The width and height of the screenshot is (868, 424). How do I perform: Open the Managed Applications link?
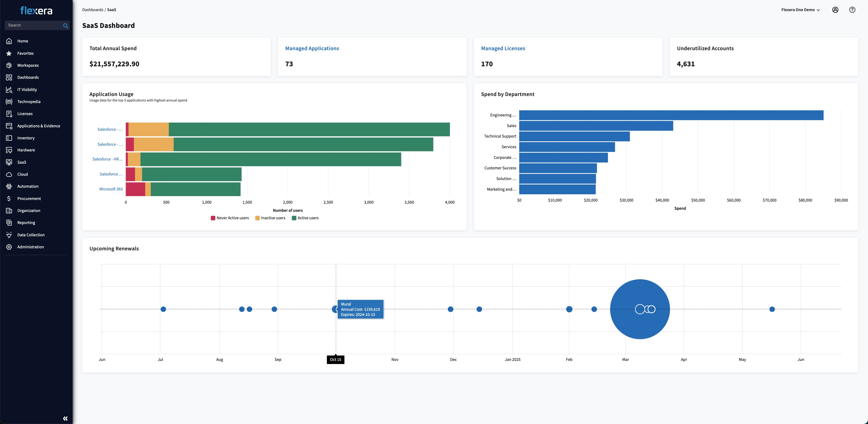[x=312, y=48]
